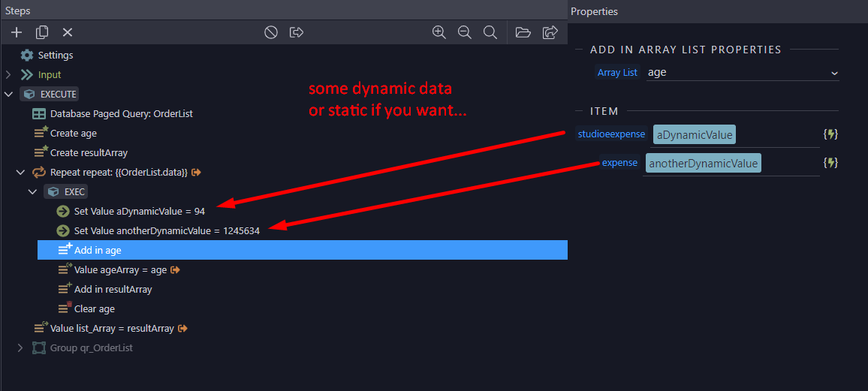Expand Group qr_OrderList
The image size is (868, 391).
tap(20, 348)
